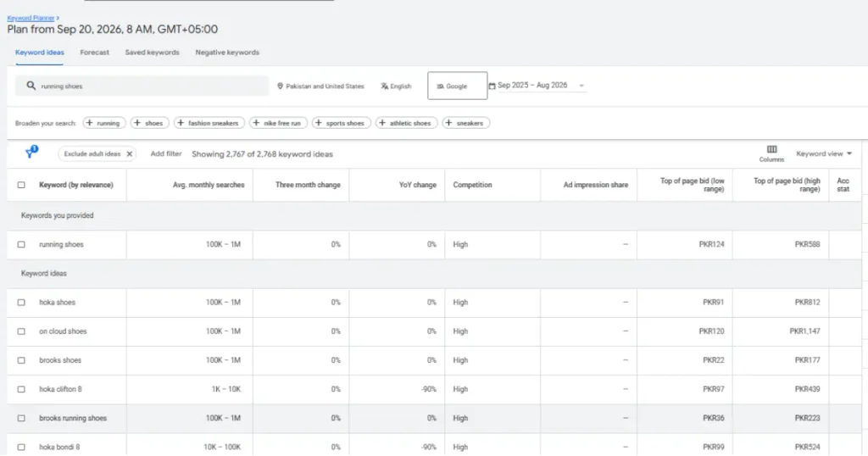This screenshot has height=456, width=868.
Task: Click '1K – 10K' searches for hoka clifton 8
Action: click(225, 389)
